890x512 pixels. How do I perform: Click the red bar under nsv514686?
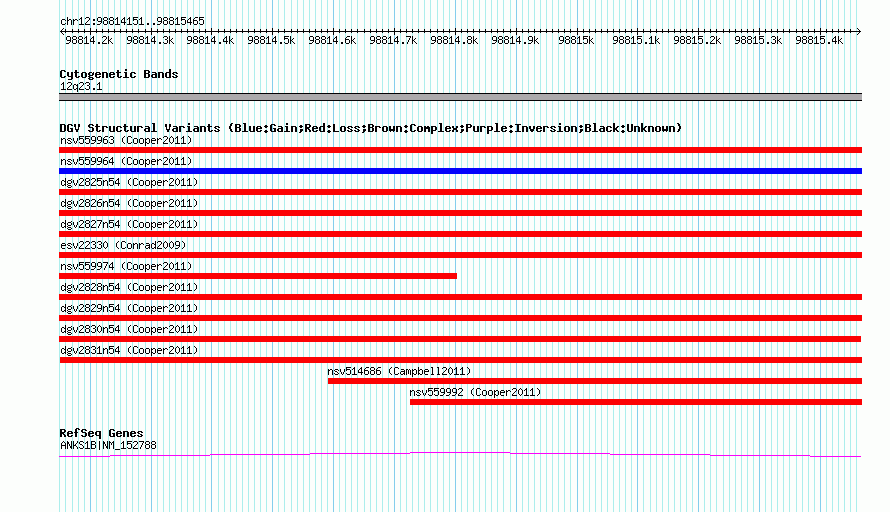[595, 381]
